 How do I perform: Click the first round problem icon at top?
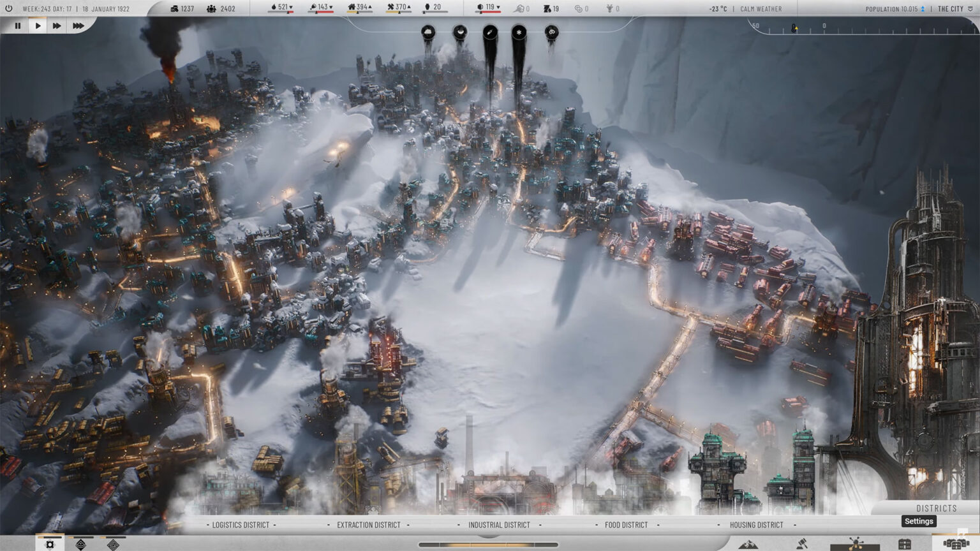(428, 32)
